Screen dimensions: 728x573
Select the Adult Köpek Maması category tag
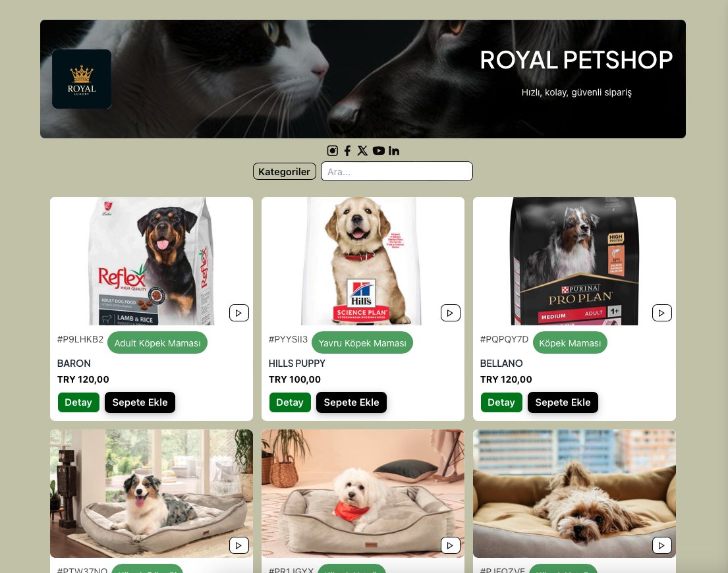coord(157,343)
